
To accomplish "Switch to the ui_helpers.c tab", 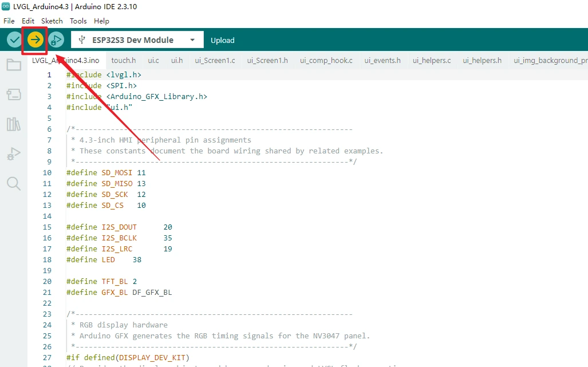I will [432, 60].
